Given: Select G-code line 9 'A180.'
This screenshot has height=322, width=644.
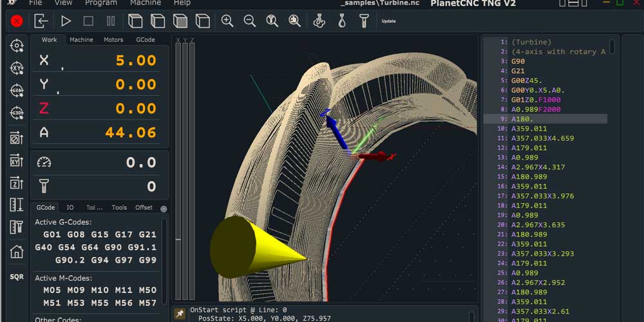Looking at the screenshot, I should [545, 119].
